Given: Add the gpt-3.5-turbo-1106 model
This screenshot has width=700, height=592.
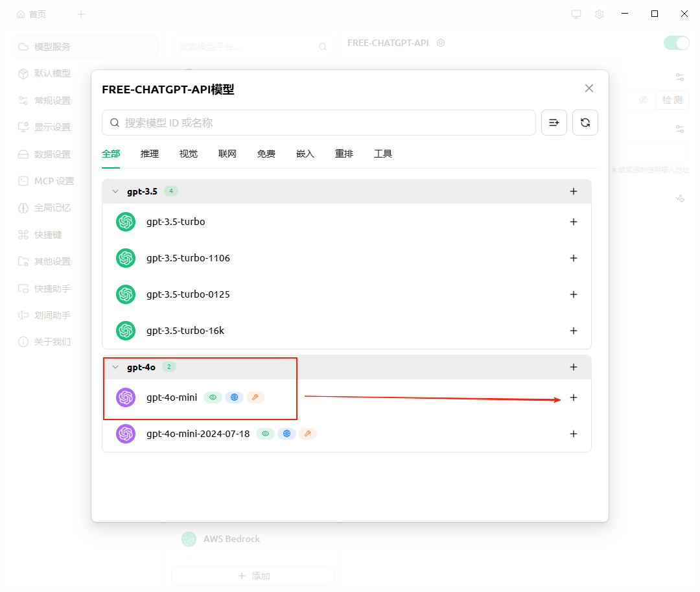Looking at the screenshot, I should [x=574, y=258].
